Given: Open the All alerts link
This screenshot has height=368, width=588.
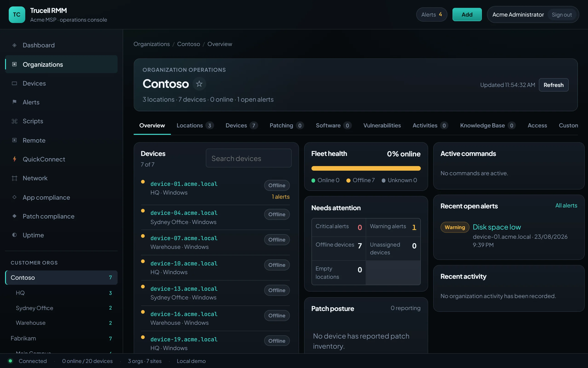Looking at the screenshot, I should 566,205.
